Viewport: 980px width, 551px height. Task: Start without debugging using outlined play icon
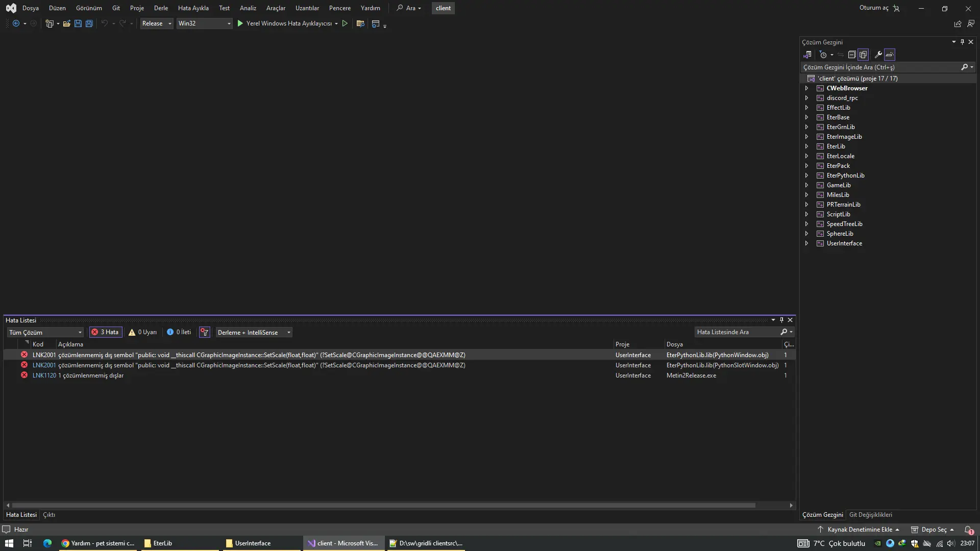(x=345, y=23)
